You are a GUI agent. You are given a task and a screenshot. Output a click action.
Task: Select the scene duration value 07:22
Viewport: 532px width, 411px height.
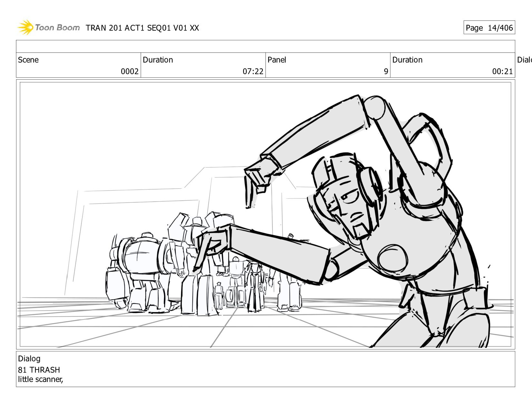pos(253,72)
